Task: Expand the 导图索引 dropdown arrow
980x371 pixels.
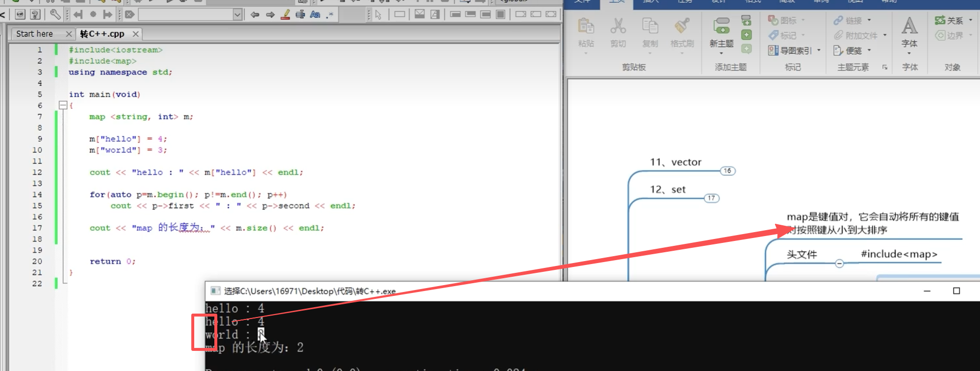Action: tap(819, 51)
